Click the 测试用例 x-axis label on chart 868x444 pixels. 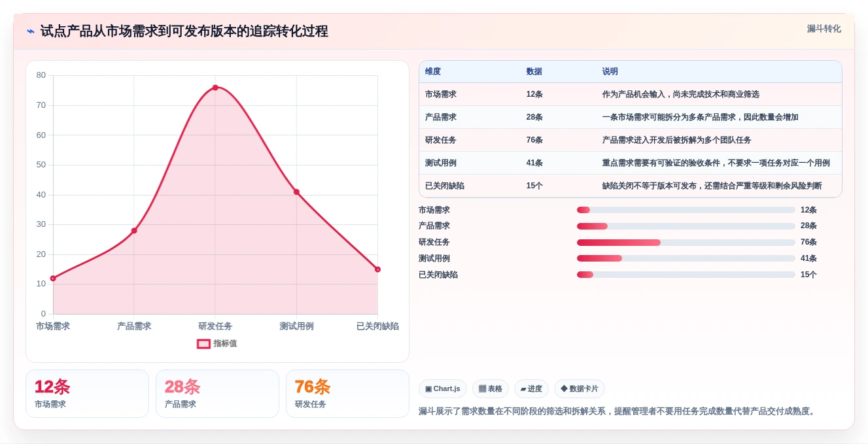296,326
